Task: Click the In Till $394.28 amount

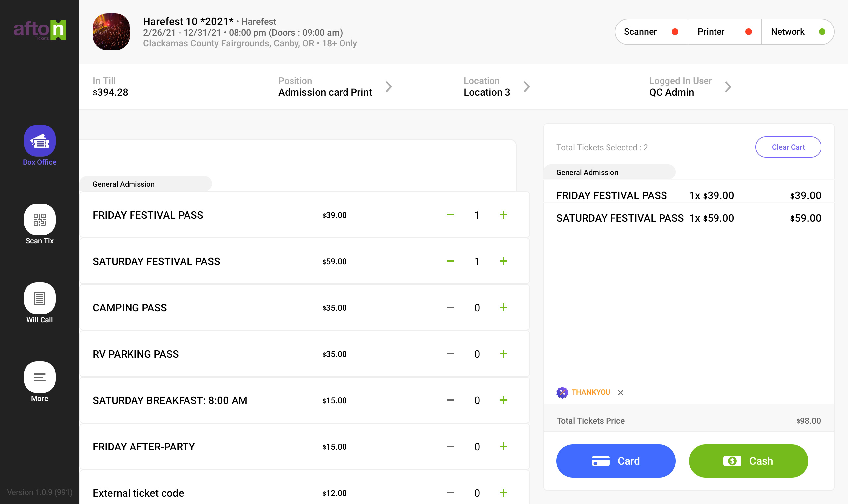Action: click(110, 92)
